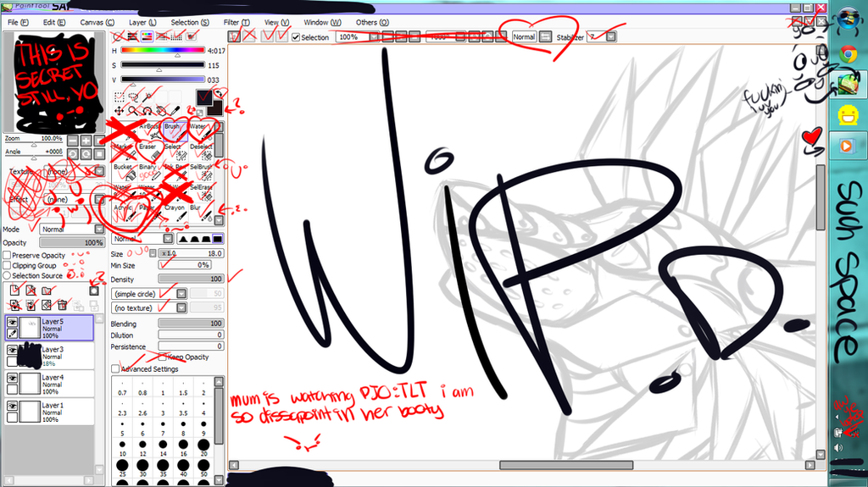Enable Preserve Opacity checkbox
This screenshot has width=868, height=487.
pos(7,255)
